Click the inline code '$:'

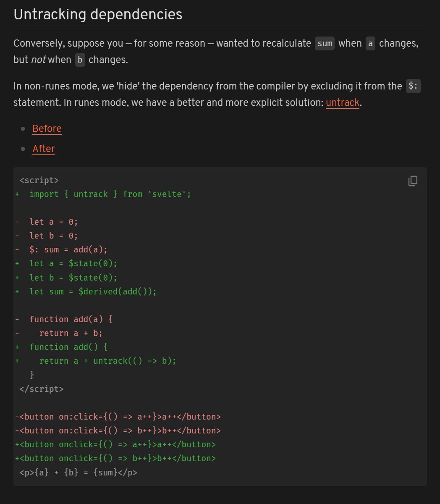coord(413,86)
